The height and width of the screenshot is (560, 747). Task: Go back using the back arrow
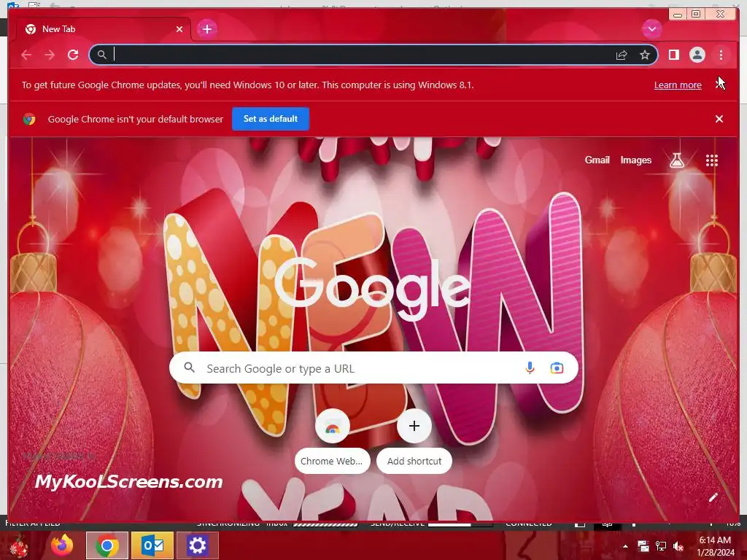point(26,55)
